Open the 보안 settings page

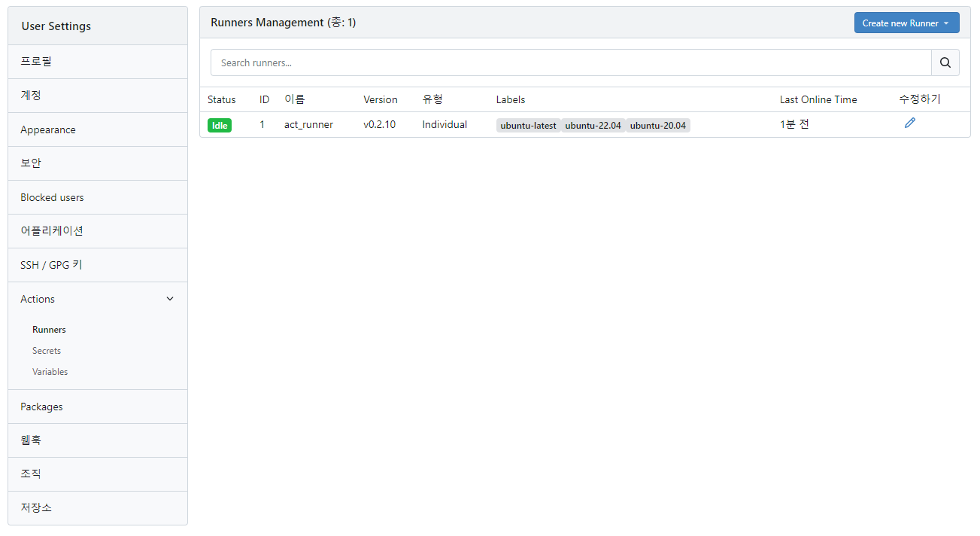point(98,163)
